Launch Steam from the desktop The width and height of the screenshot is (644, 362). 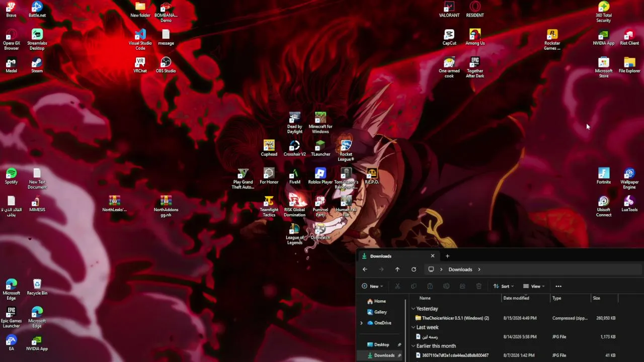point(37,64)
